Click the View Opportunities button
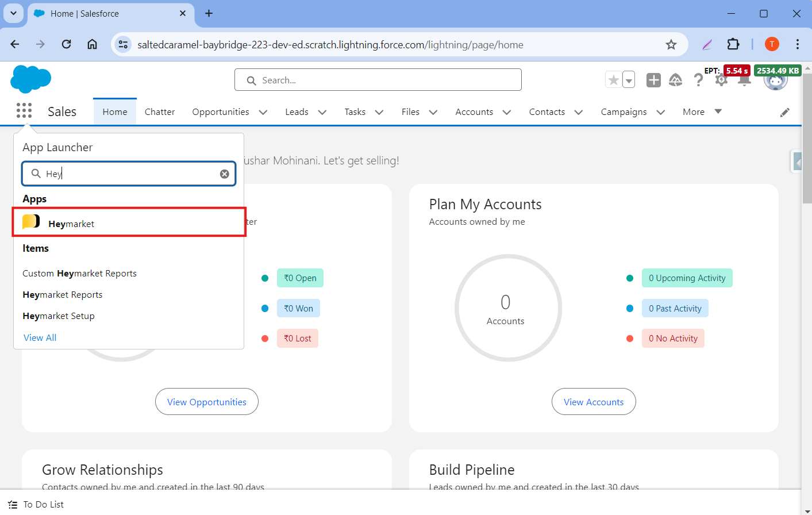 pyautogui.click(x=207, y=402)
